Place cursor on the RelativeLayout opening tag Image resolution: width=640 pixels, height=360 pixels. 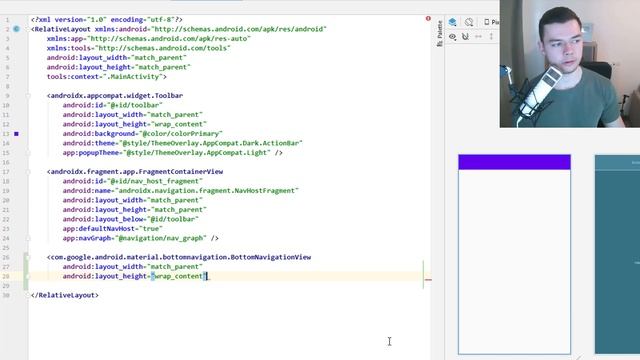pyautogui.click(x=61, y=29)
